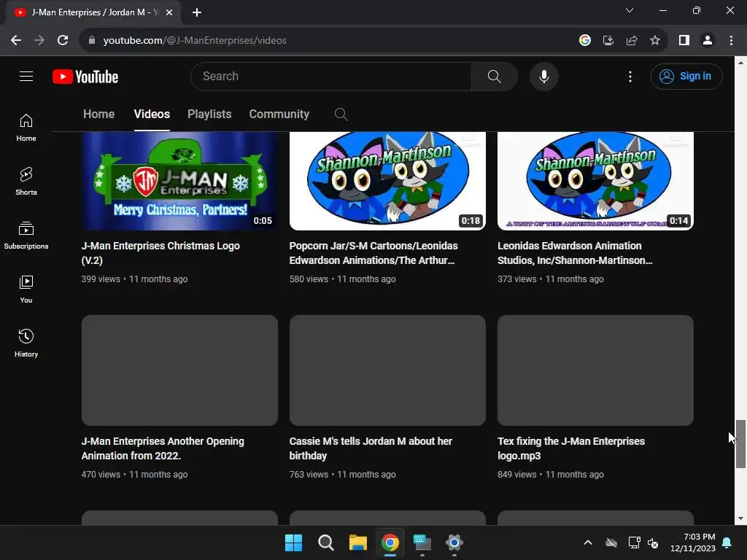The height and width of the screenshot is (560, 747).
Task: Click the scrollbar down arrow
Action: pos(740,518)
